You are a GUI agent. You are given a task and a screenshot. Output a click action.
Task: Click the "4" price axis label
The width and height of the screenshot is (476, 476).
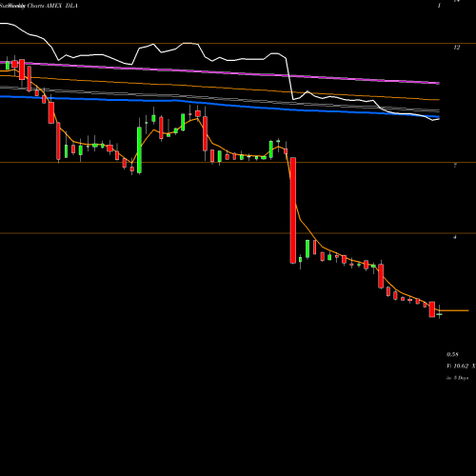(455, 237)
